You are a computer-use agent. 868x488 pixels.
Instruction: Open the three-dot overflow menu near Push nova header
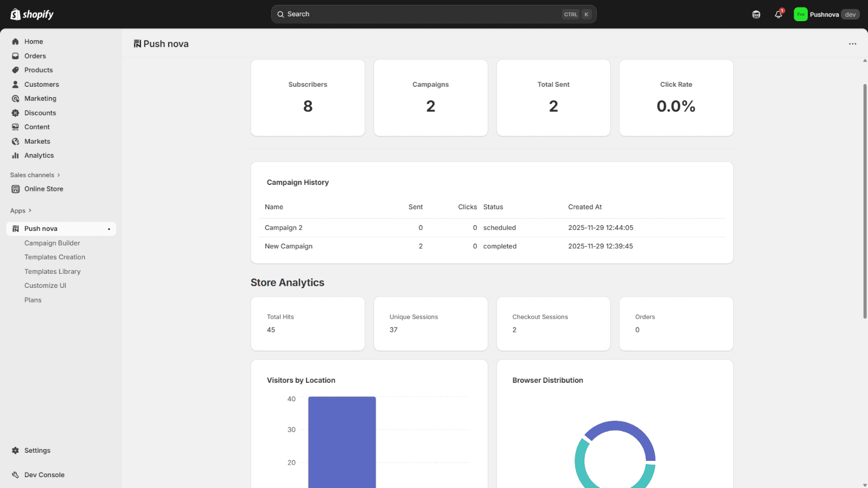852,43
